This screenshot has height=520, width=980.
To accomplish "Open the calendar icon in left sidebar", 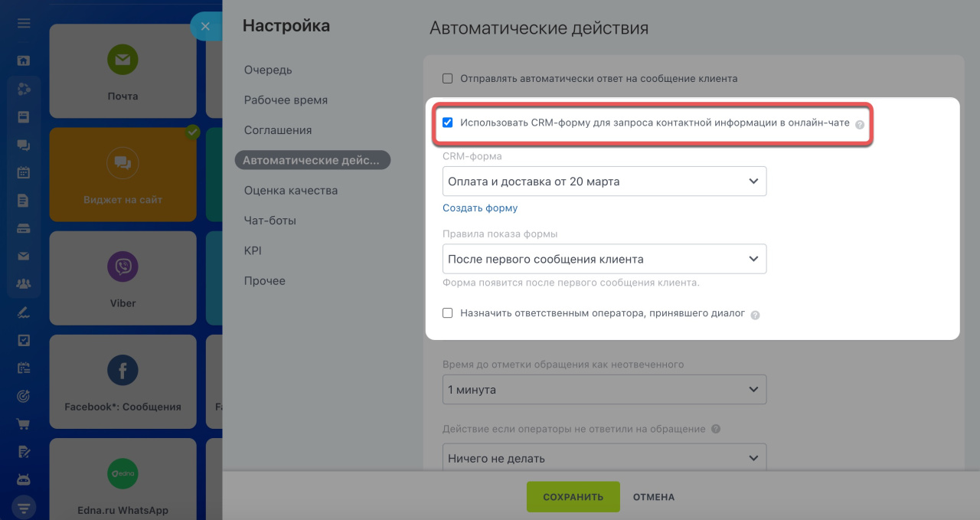I will [x=24, y=172].
